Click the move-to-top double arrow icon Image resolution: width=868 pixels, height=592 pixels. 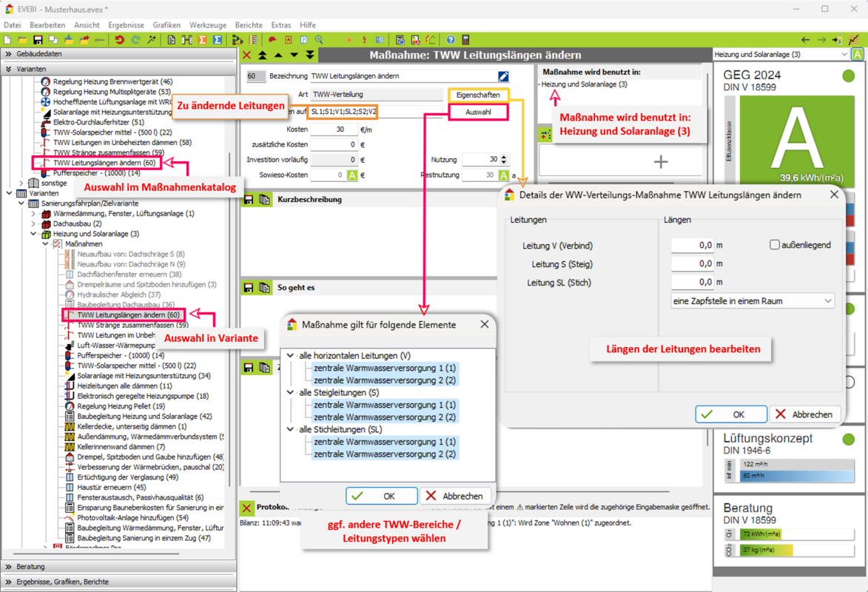coord(263,55)
